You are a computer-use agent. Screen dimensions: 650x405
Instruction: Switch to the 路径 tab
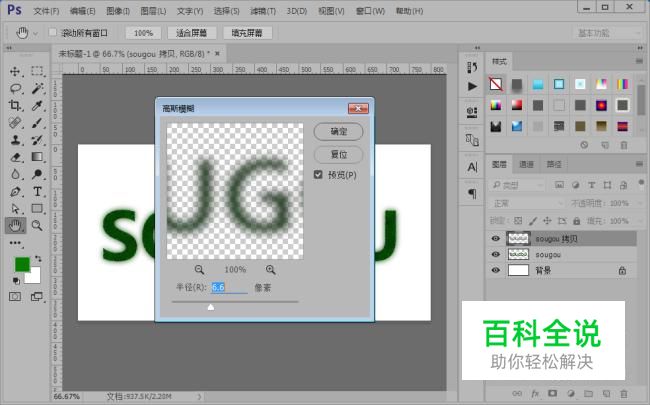(554, 165)
